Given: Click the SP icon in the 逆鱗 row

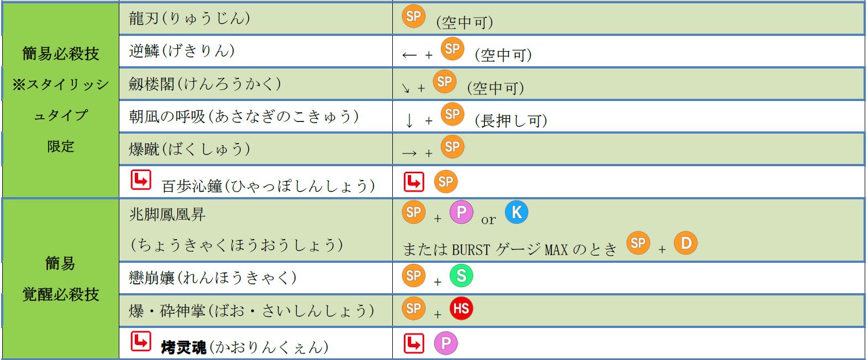Looking at the screenshot, I should coord(453,49).
